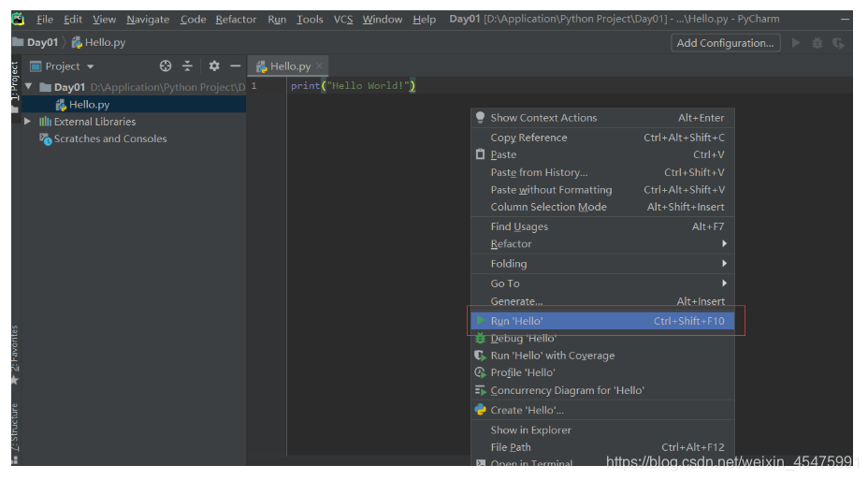Click the clipboard icon beside Paste
The image size is (868, 480).
480,154
